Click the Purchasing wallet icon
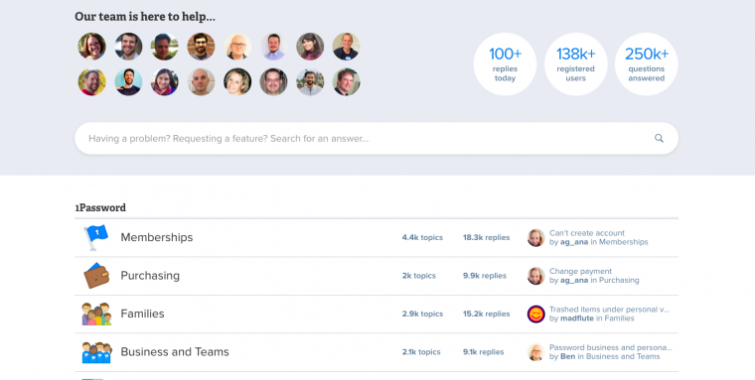Screen dimensions: 755x380 click(x=96, y=275)
